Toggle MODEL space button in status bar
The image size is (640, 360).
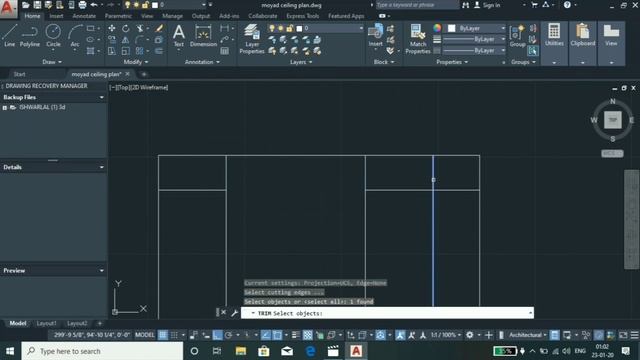point(144,335)
